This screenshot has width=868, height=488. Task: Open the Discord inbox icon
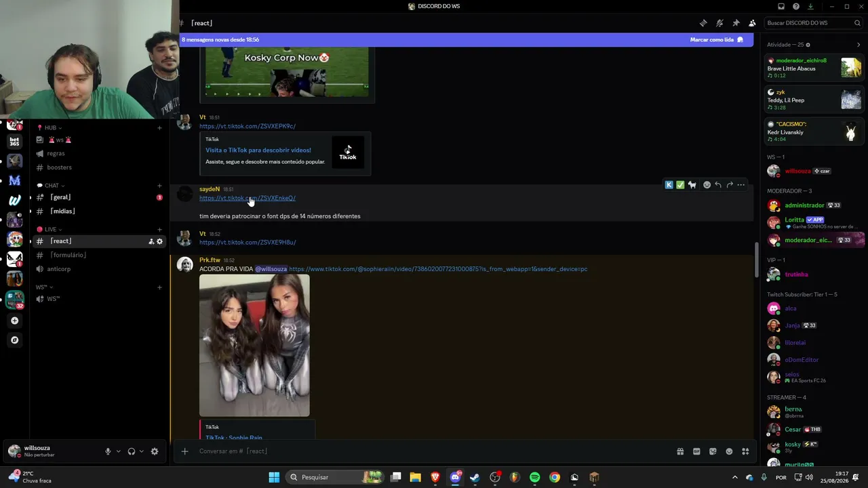tap(781, 7)
